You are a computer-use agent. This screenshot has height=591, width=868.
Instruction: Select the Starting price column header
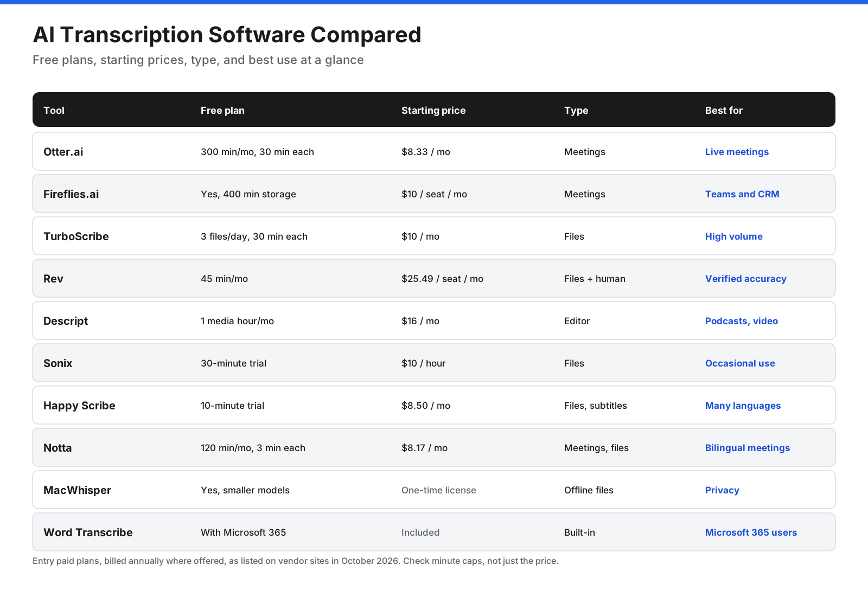(x=433, y=111)
